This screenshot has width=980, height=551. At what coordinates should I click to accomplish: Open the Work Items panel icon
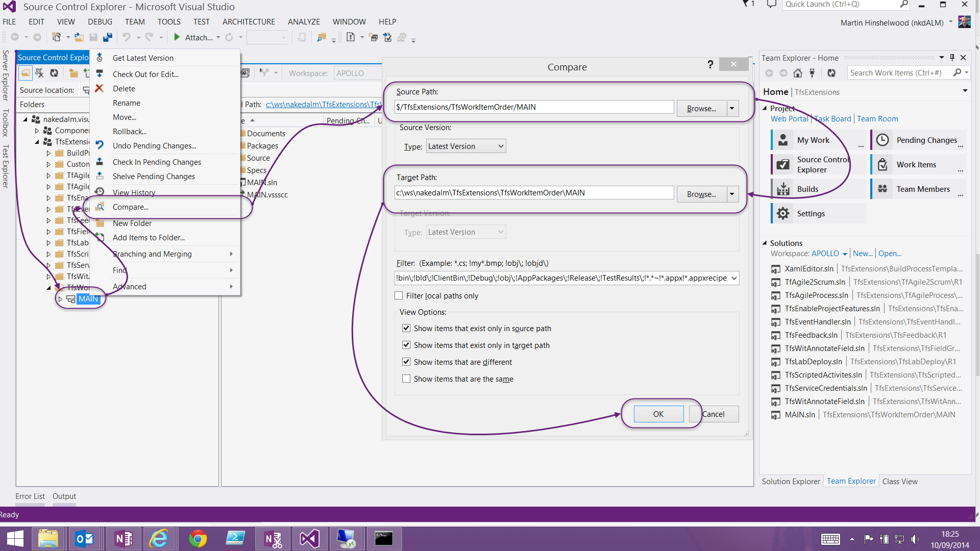pyautogui.click(x=883, y=164)
